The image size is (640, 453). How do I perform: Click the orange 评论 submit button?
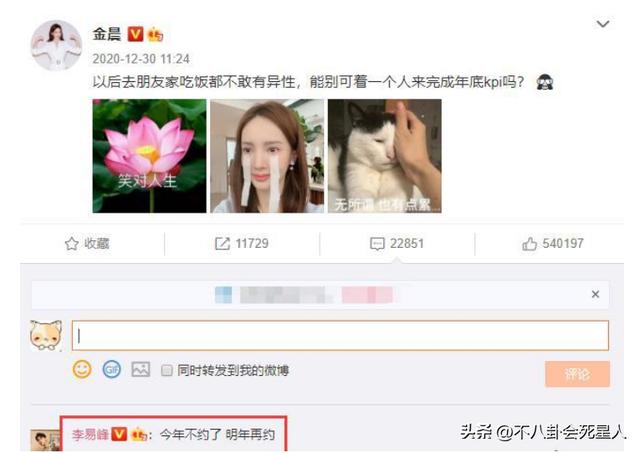pos(577,374)
